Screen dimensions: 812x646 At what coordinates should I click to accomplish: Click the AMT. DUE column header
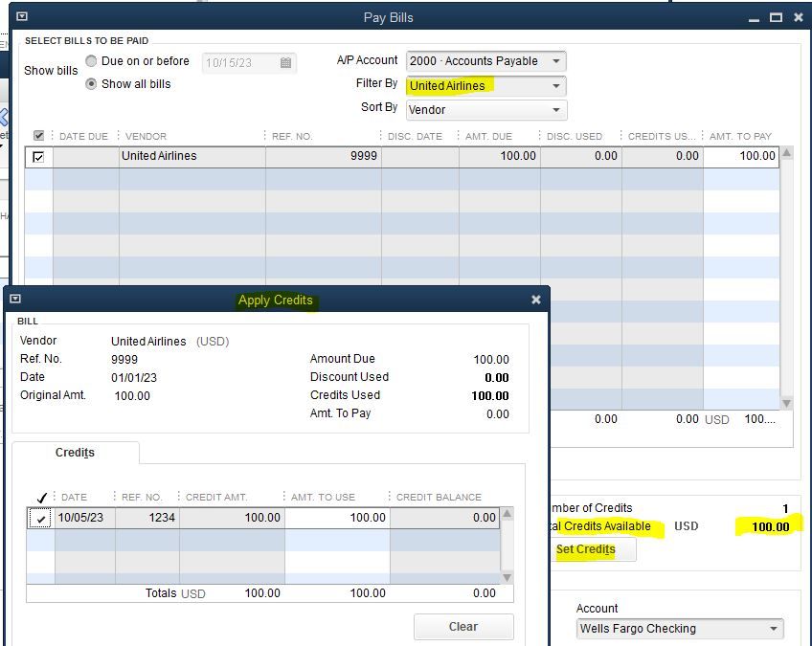(x=488, y=136)
